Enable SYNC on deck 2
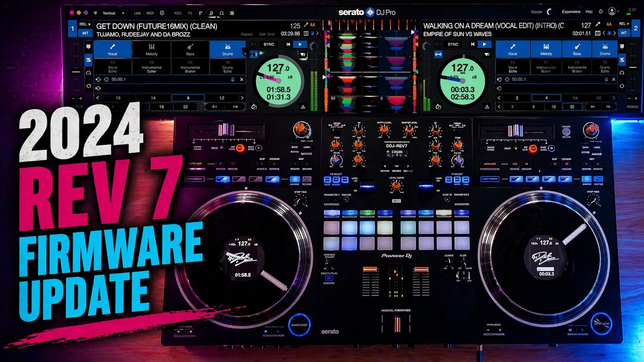The image size is (644, 362). click(453, 44)
